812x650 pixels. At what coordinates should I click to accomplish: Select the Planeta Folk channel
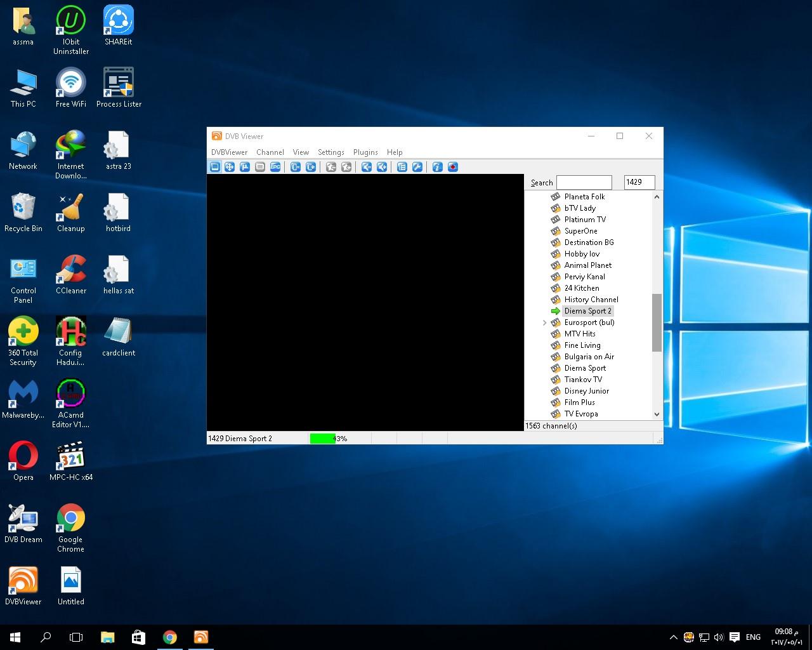click(584, 197)
